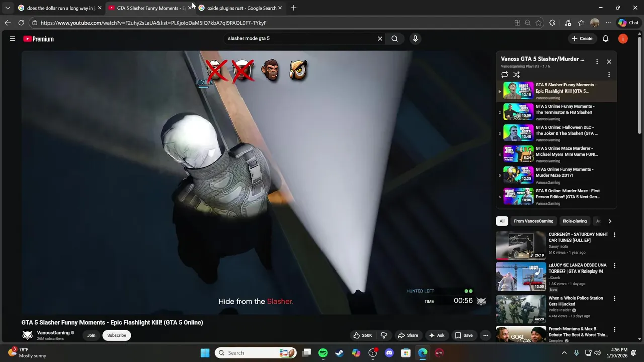Open more actions below the video
This screenshot has width=644, height=362.
tap(486, 335)
